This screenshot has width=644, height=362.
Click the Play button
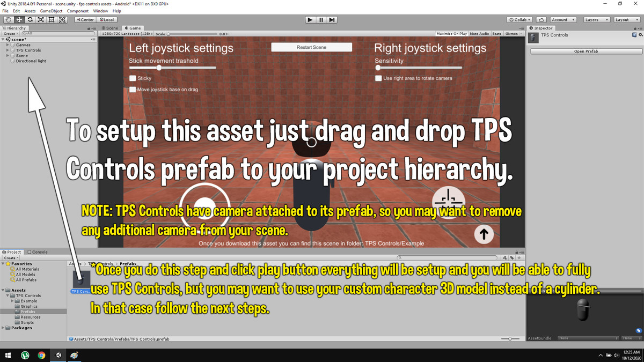point(310,20)
